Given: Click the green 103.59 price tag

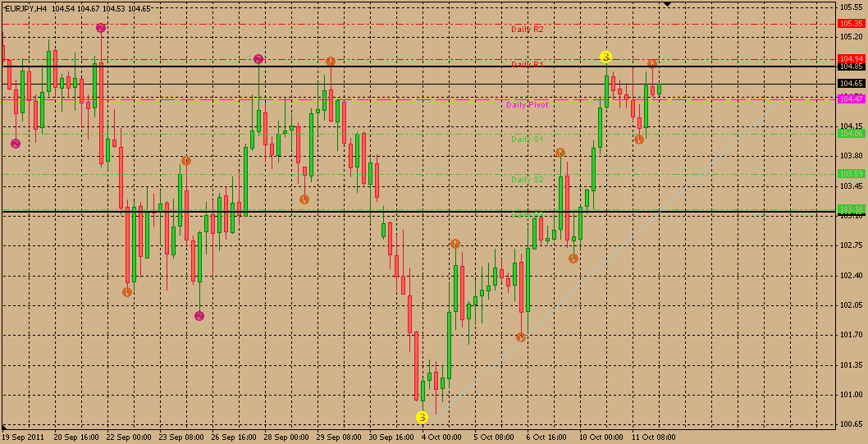Looking at the screenshot, I should click(851, 174).
